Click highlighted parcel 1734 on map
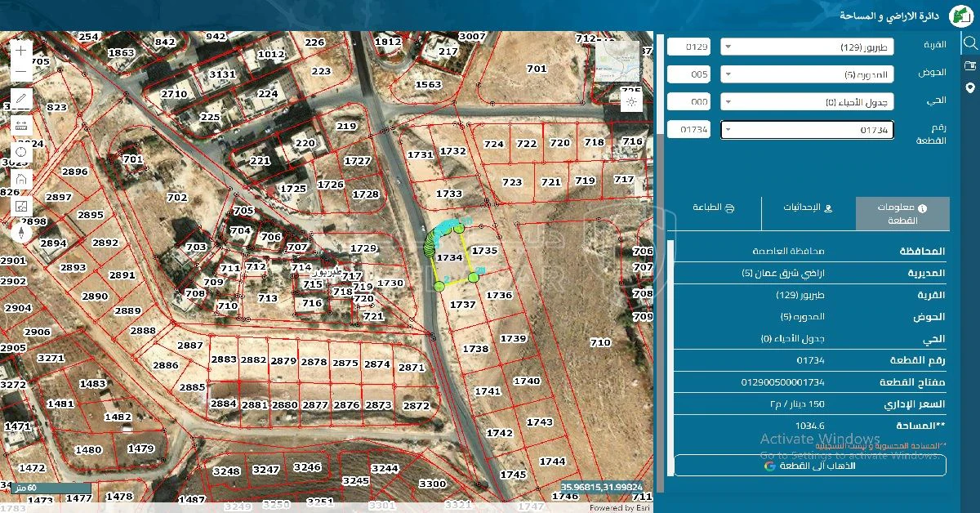Viewport: 980px width, 513px height. pyautogui.click(x=451, y=257)
